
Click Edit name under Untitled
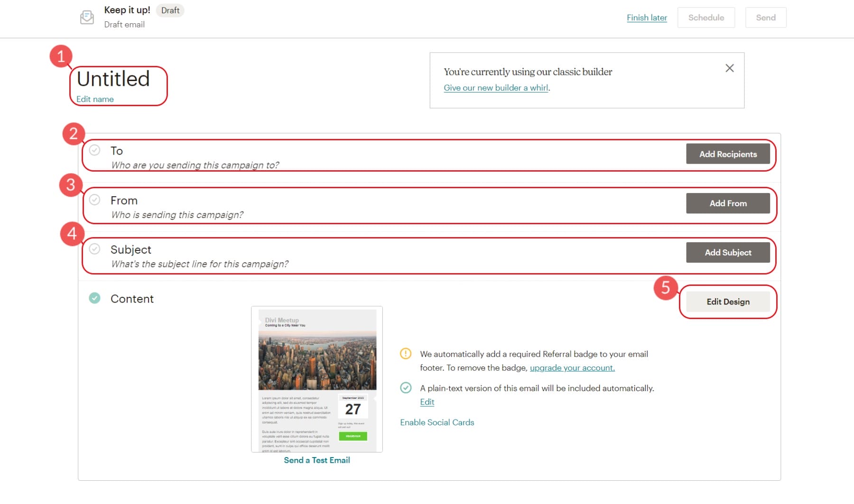click(94, 99)
